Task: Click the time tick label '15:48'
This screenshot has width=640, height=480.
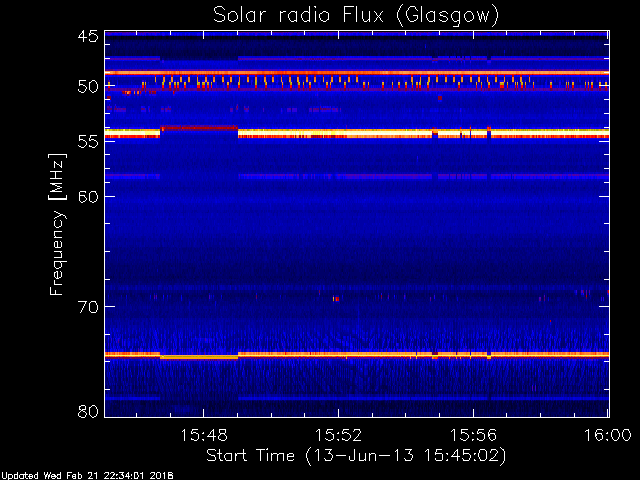Action: [x=204, y=435]
